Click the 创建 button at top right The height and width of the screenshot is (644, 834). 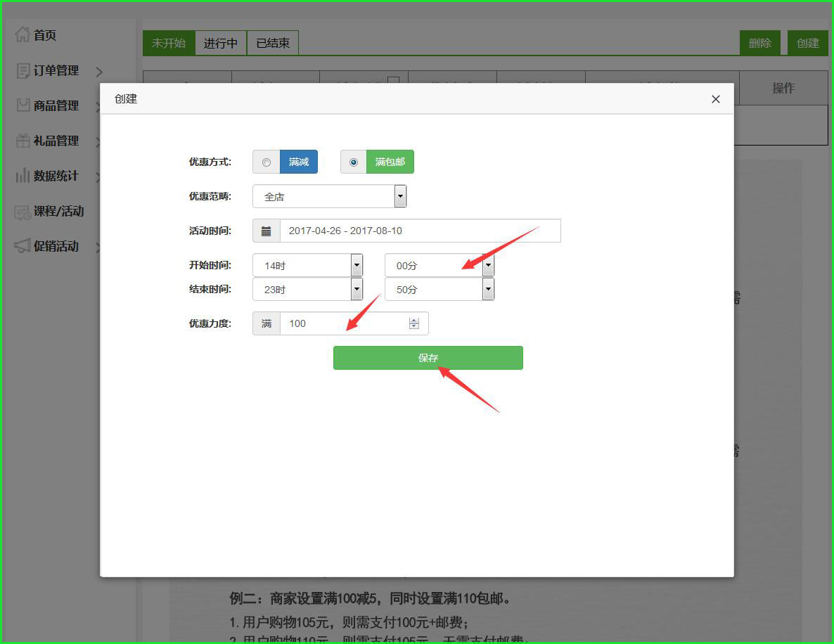807,43
